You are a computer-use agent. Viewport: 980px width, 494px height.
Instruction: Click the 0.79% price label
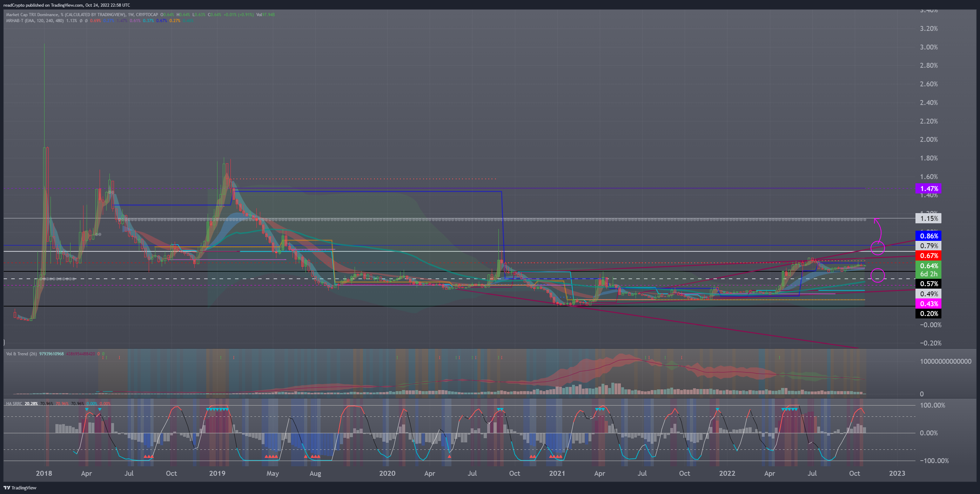(929, 246)
